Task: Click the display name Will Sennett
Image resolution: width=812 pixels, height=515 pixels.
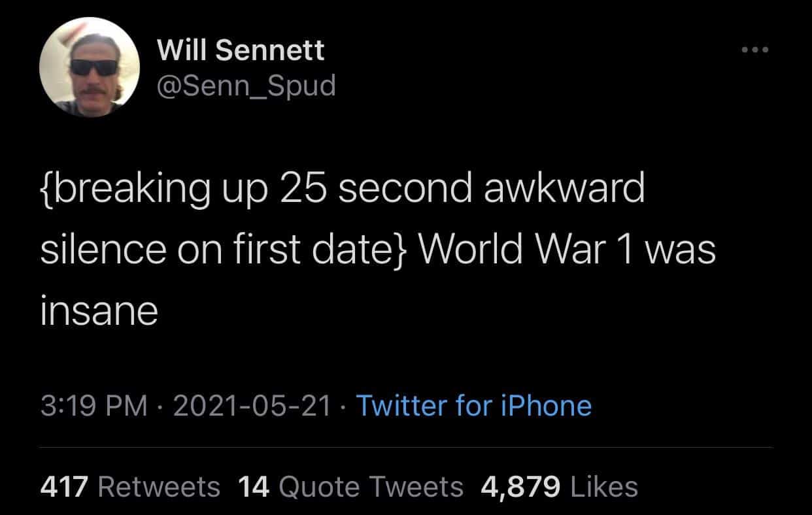Action: tap(241, 50)
